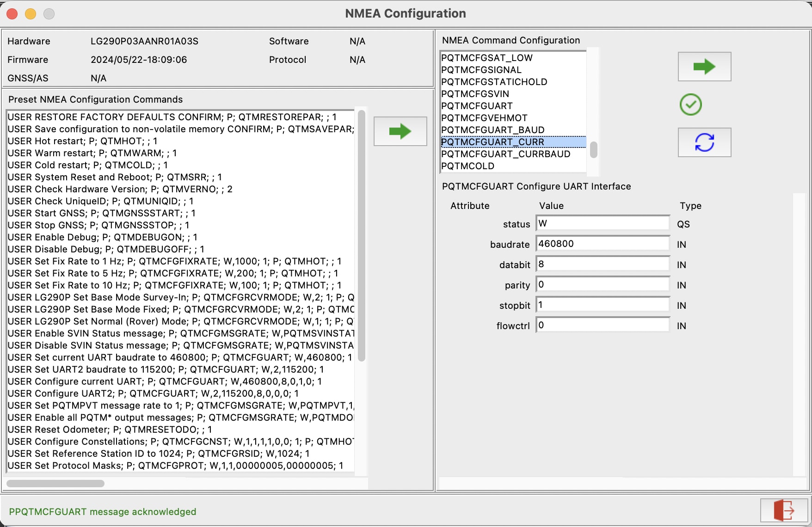812x527 pixels.
Task: Select USER Stop GNSS preset
Action: click(181, 225)
